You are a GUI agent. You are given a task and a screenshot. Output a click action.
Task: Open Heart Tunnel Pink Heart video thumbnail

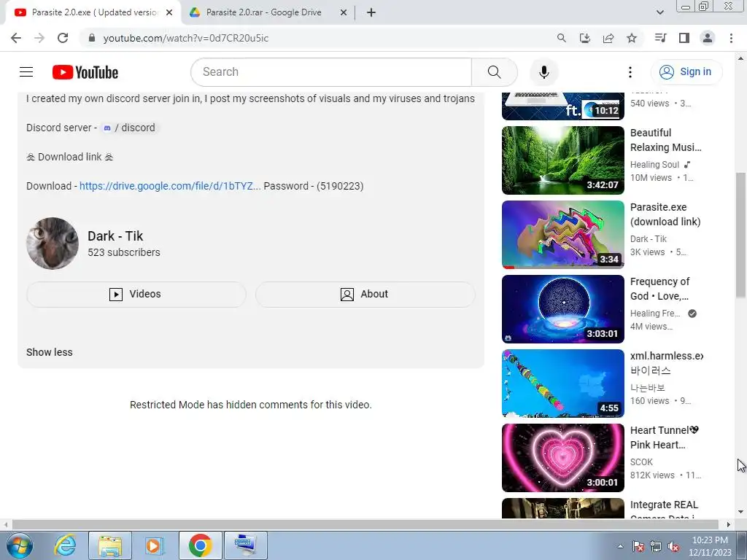[x=563, y=458]
